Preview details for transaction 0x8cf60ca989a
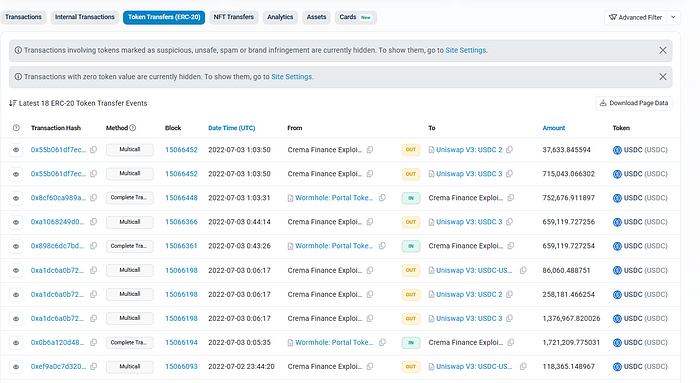This screenshot has width=700, height=383. 16,198
